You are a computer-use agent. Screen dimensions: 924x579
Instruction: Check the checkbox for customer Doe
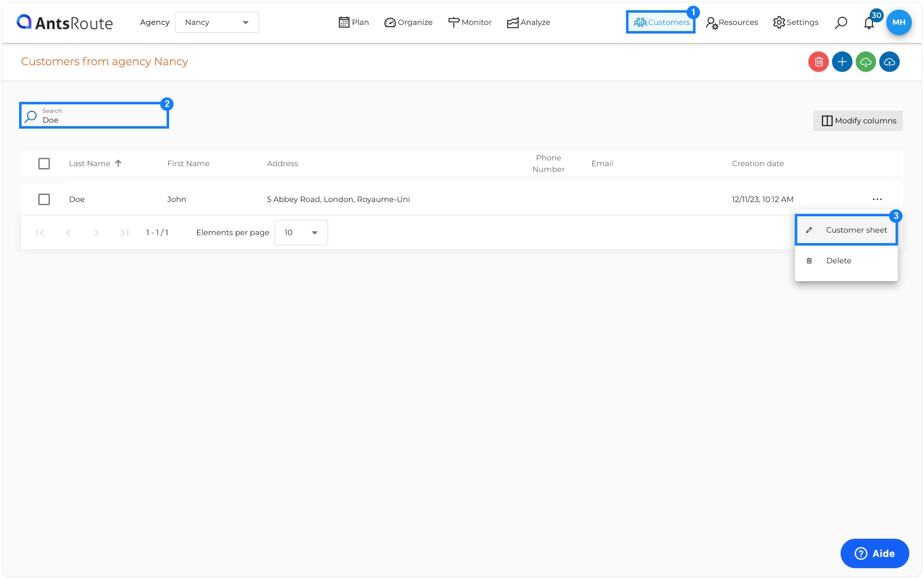point(44,199)
